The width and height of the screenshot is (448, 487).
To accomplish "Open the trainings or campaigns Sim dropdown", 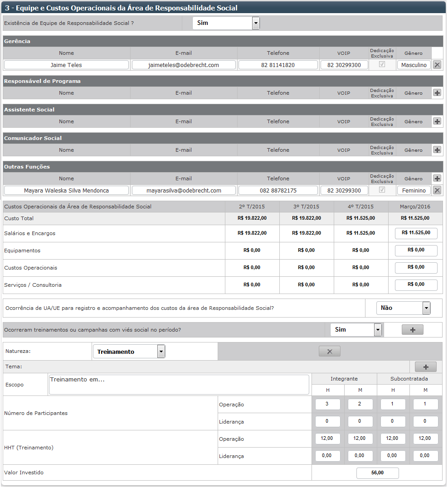I will click(378, 330).
